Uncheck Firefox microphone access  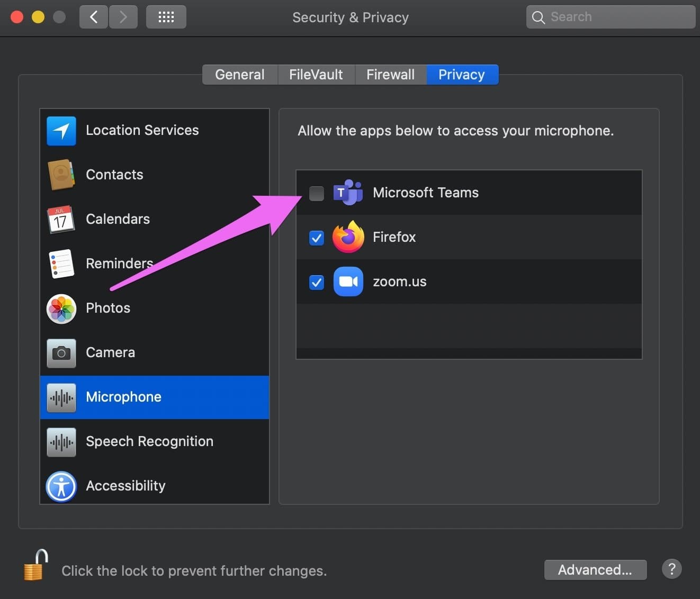point(317,238)
